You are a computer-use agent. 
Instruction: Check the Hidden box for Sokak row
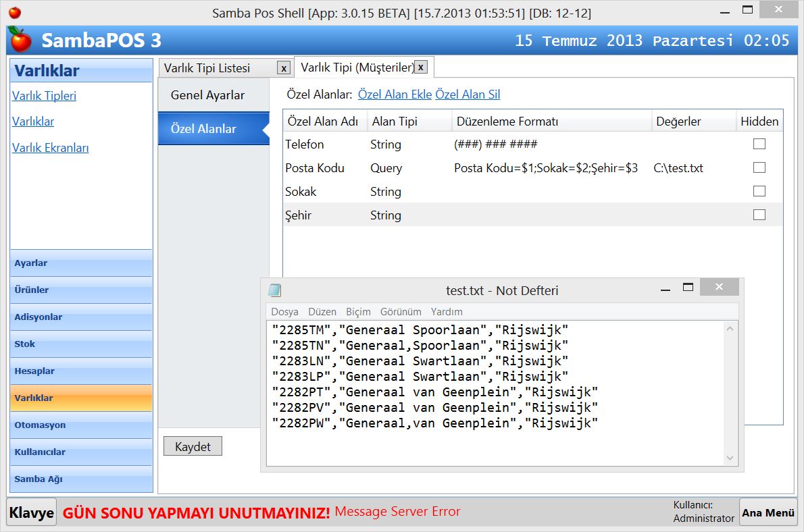point(759,191)
